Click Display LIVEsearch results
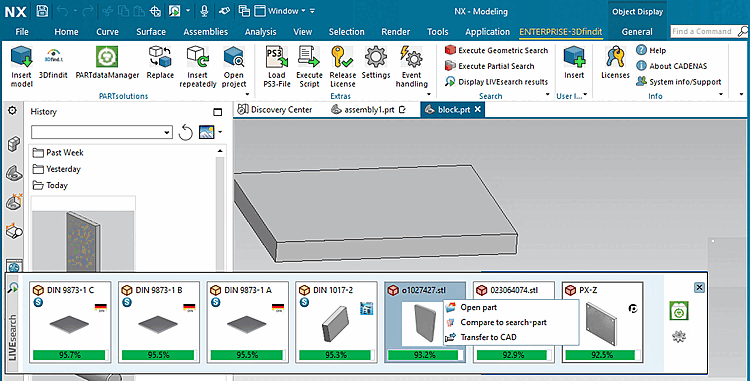This screenshot has width=750, height=381. point(496,82)
